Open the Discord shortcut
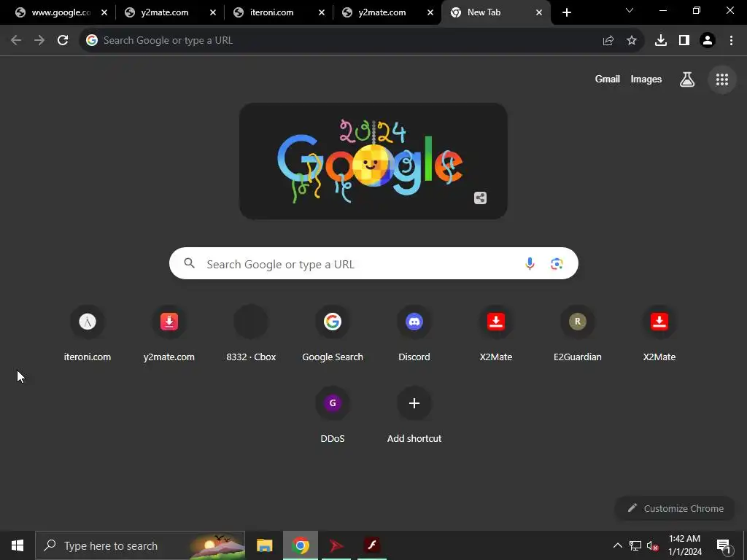The image size is (747, 560). 414,333
